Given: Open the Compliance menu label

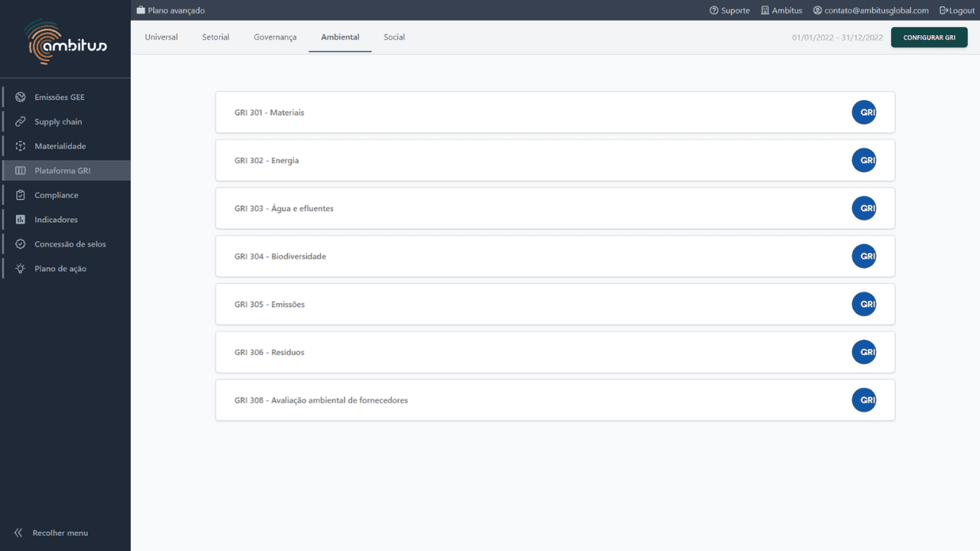Looking at the screenshot, I should (x=57, y=195).
